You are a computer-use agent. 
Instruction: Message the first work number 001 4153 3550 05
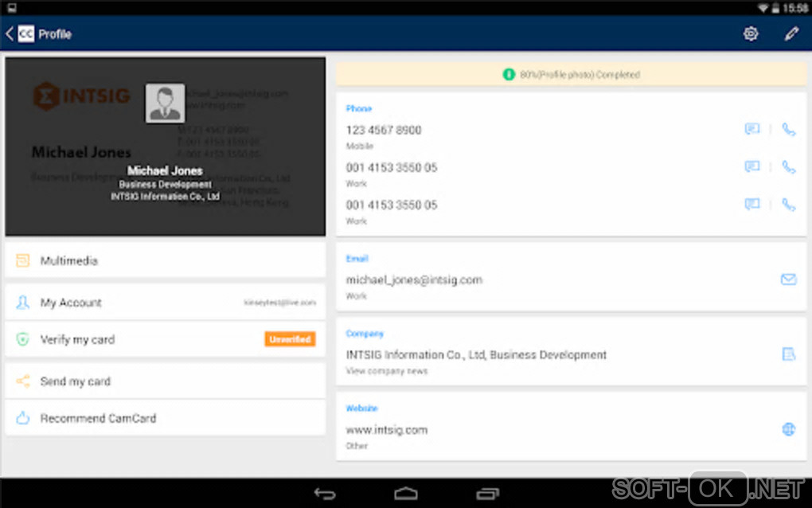tap(752, 166)
